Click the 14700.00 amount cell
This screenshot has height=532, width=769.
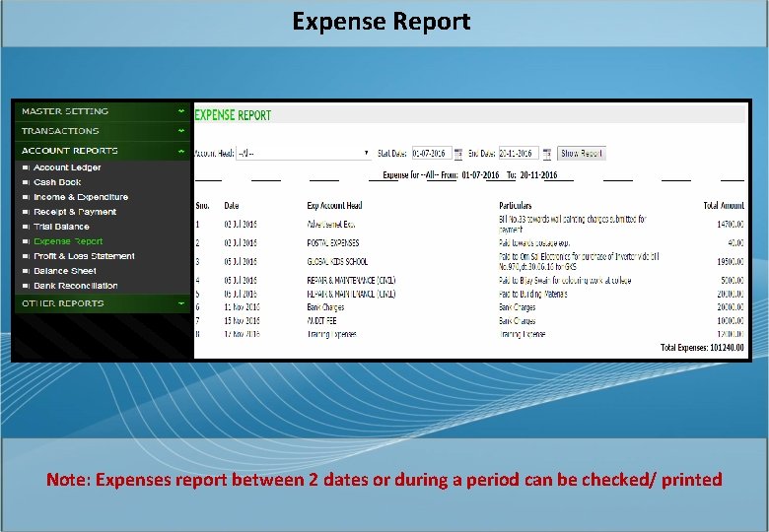pos(731,225)
